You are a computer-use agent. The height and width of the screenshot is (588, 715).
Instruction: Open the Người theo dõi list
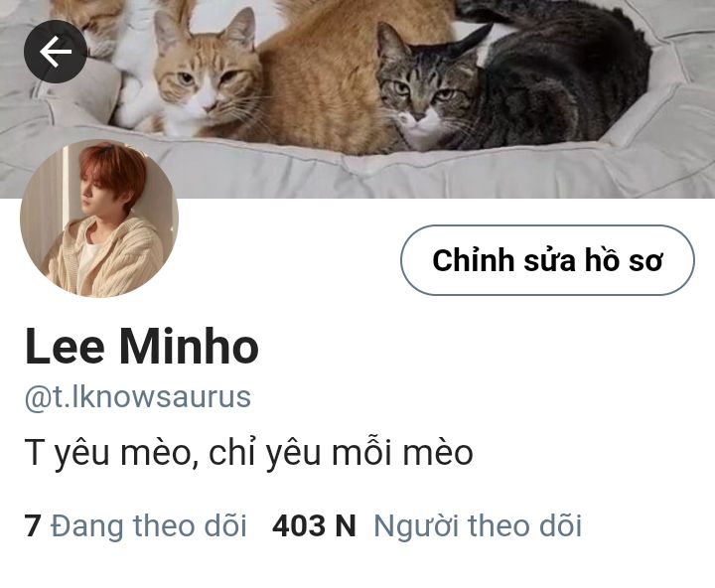[478, 525]
